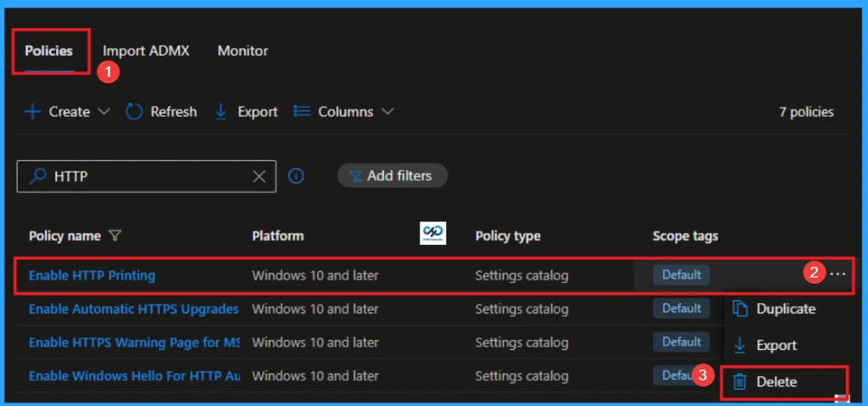Click the Export text in toolbar
This screenshot has width=868, height=406.
pyautogui.click(x=258, y=112)
